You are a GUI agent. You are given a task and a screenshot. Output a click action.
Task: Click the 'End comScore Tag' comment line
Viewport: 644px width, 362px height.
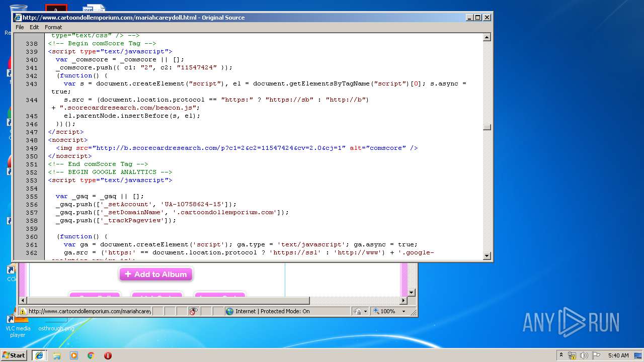tap(98, 164)
